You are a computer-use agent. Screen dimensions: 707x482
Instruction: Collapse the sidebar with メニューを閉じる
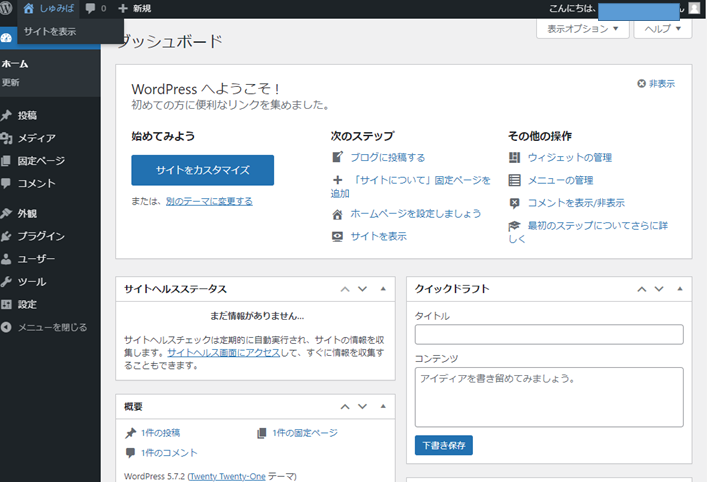tap(50, 327)
